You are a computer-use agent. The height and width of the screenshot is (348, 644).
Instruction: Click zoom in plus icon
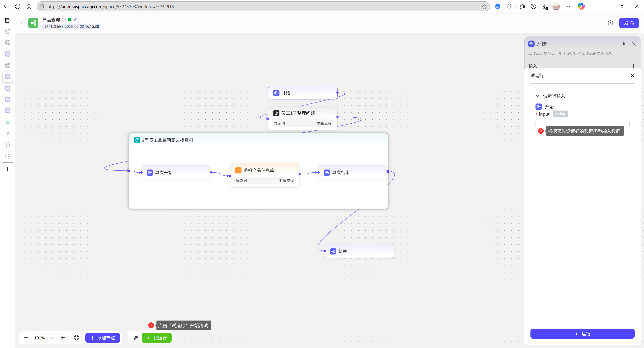(x=63, y=338)
